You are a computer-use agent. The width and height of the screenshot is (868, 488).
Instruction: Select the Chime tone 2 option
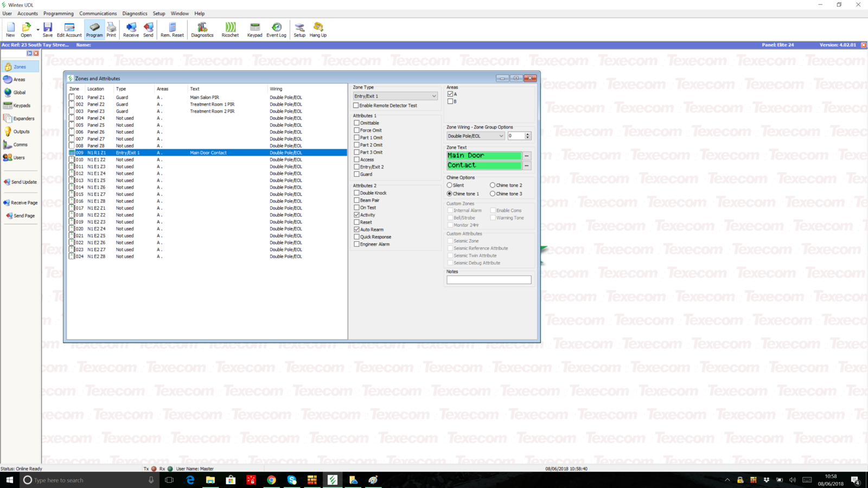pos(493,185)
